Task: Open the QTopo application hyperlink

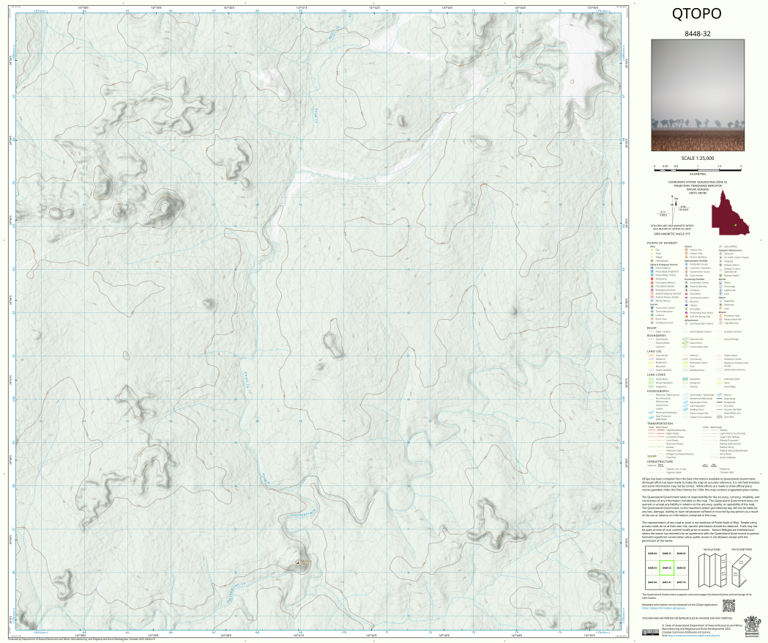Action: tap(663, 610)
